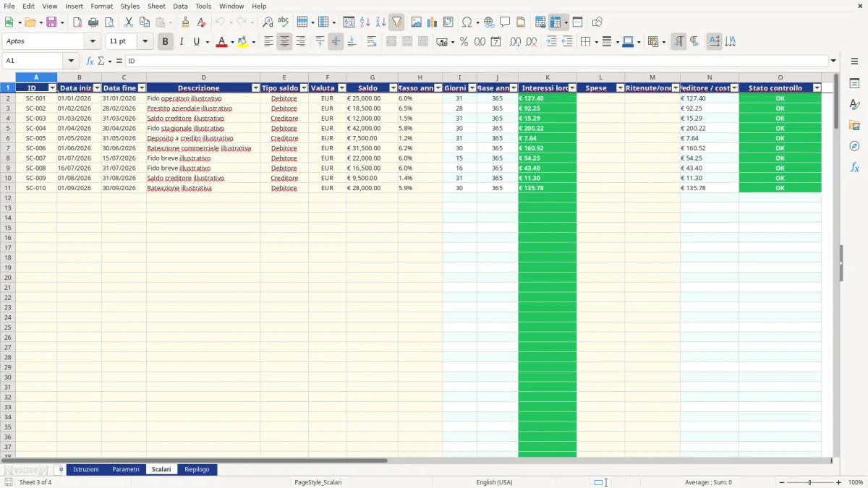Open filter dropdown for Saldo column
The width and height of the screenshot is (868, 488).
pyautogui.click(x=393, y=88)
